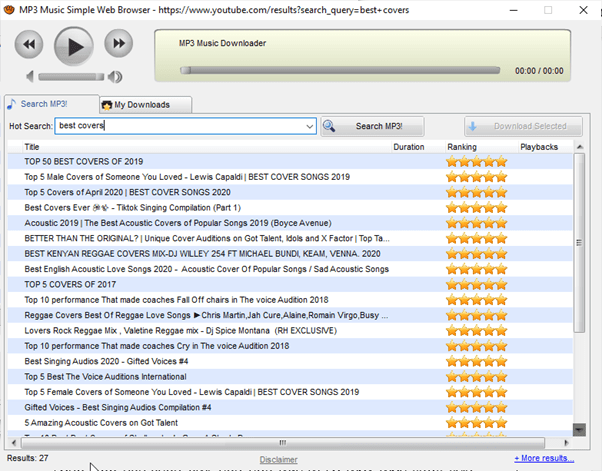This screenshot has width=602, height=471.
Task: Open the My Downloads tab
Action: tap(146, 105)
